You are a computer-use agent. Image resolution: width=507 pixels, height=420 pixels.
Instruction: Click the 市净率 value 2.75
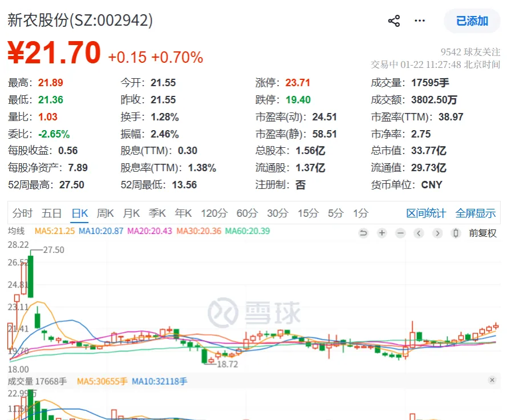(421, 134)
